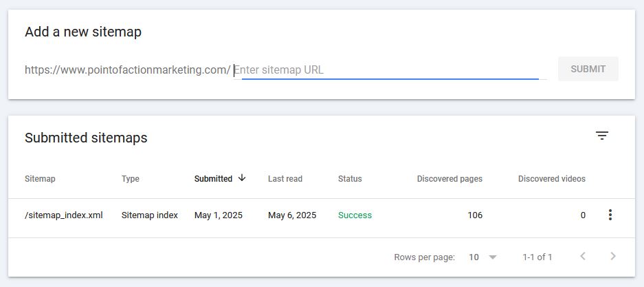Image resolution: width=644 pixels, height=287 pixels.
Task: Sort by the Discovered pages column header
Action: point(449,179)
